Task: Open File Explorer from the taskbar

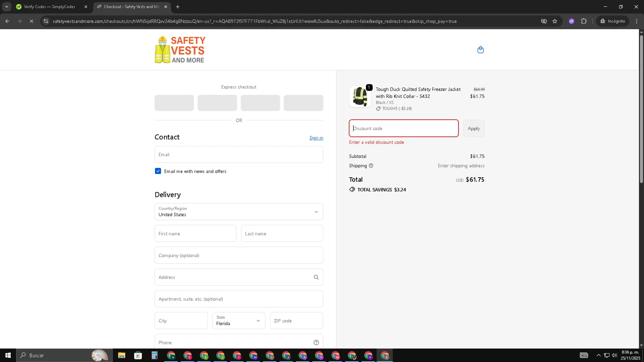Action: (x=122, y=355)
